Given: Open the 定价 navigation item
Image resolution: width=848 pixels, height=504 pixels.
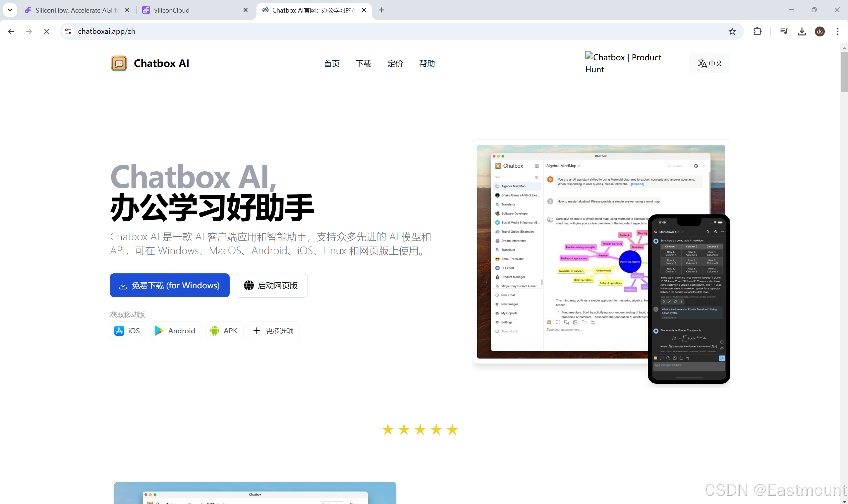Looking at the screenshot, I should (395, 64).
